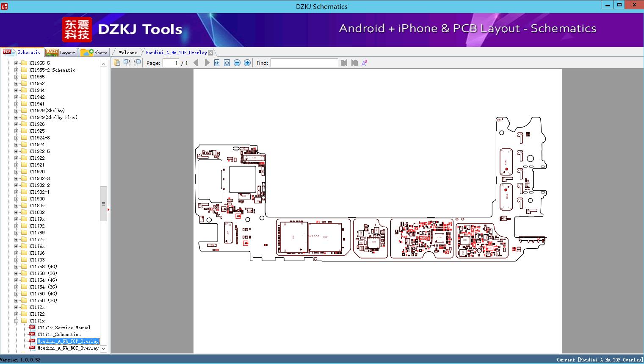Click the fit page icon

(227, 63)
